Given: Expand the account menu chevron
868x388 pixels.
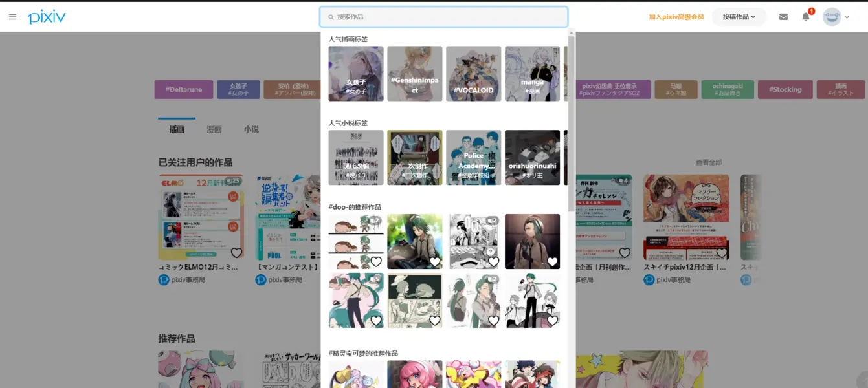Looking at the screenshot, I should 847,17.
